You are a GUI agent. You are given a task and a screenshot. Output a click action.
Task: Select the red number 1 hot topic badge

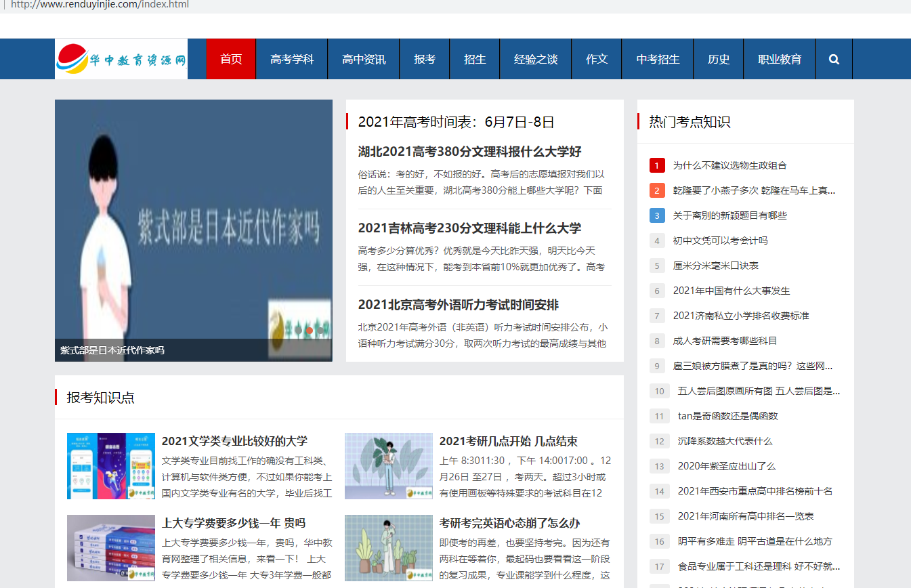(656, 165)
